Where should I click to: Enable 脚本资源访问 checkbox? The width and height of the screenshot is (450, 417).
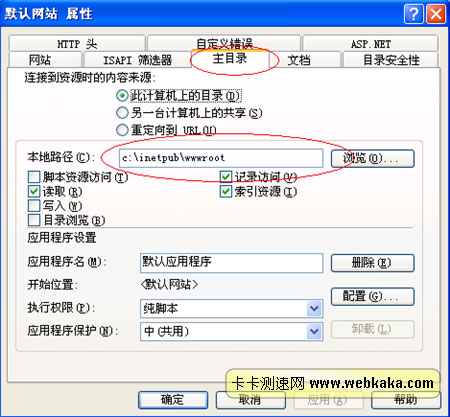[34, 177]
